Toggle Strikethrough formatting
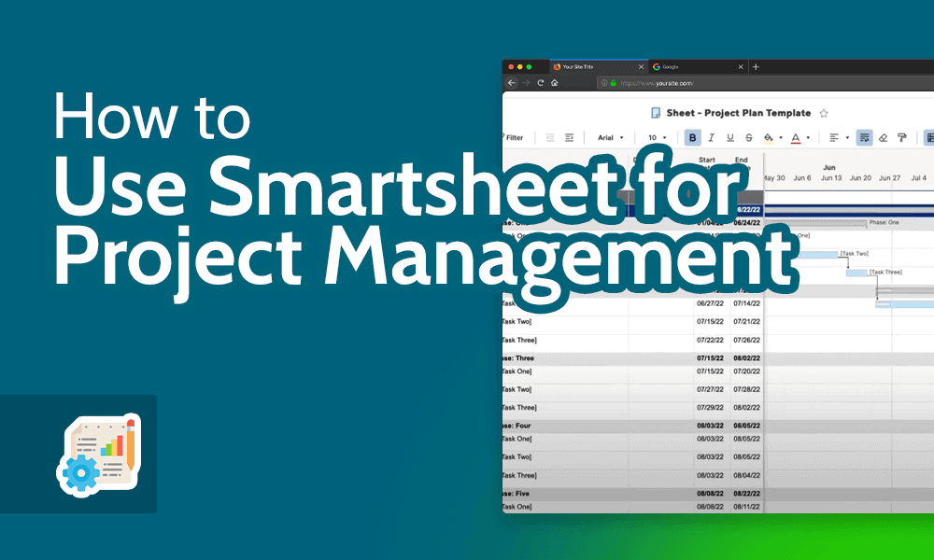Image resolution: width=934 pixels, height=560 pixels. coord(749,137)
